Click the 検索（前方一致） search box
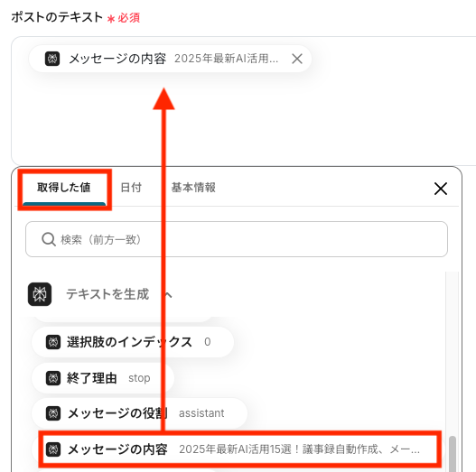Screen dimensions: 476x472 click(x=237, y=239)
